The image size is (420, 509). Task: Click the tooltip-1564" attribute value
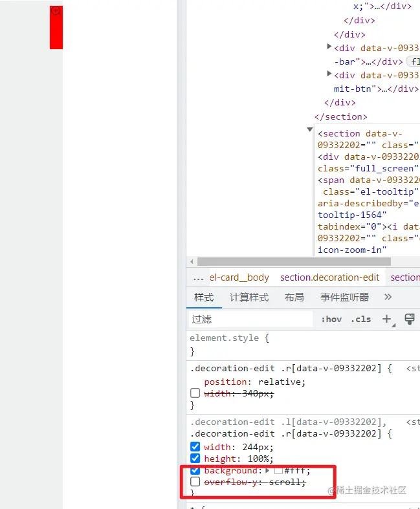click(x=352, y=215)
